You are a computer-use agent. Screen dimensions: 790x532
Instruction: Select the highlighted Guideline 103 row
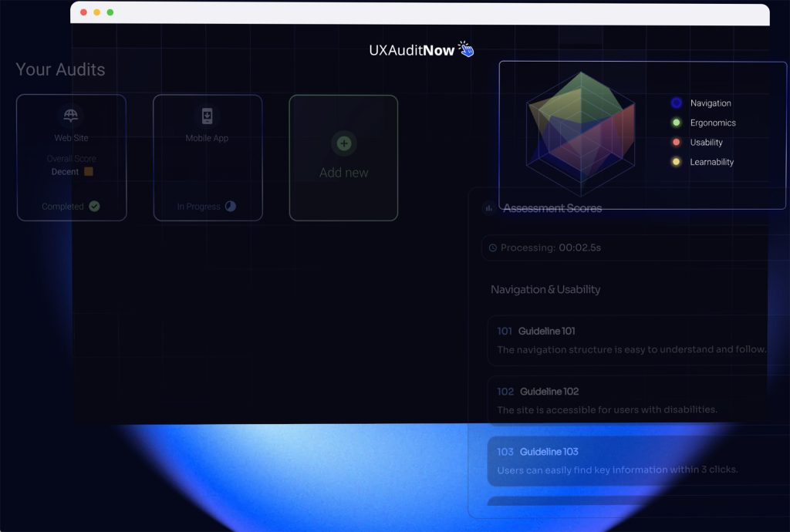[638, 460]
